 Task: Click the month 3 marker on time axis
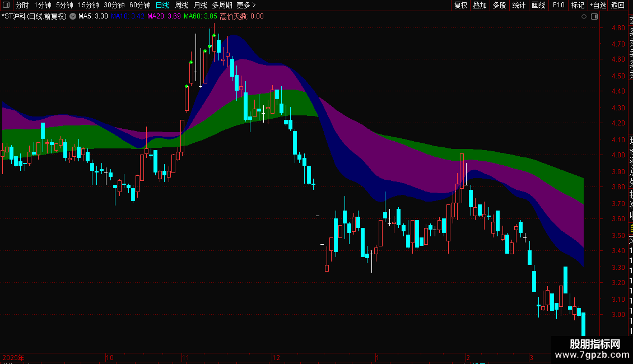531,358
